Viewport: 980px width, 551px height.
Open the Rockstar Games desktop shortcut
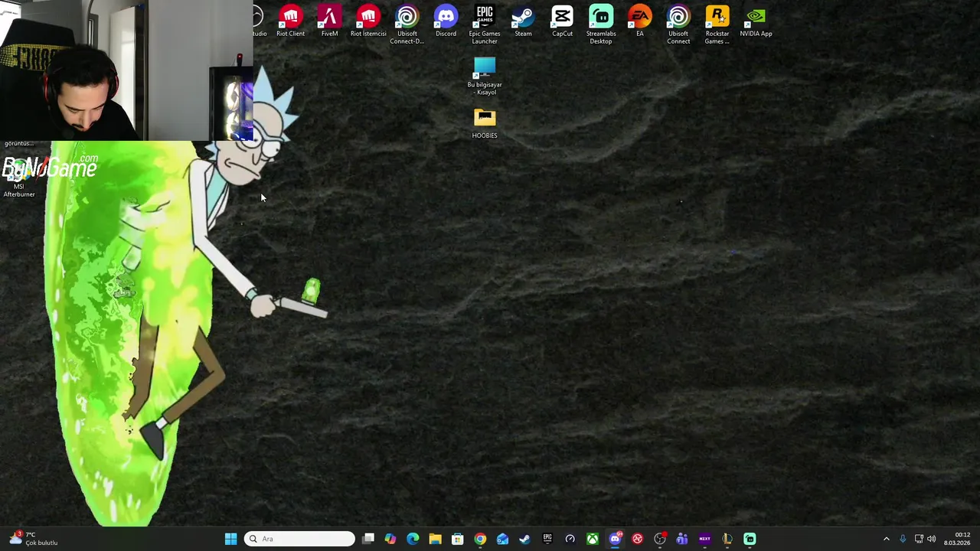717,24
